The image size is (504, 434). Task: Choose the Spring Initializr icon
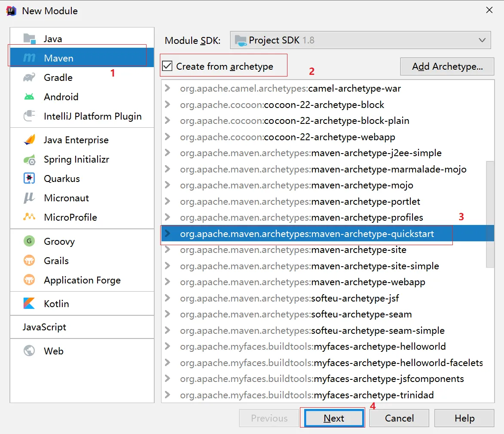(29, 160)
